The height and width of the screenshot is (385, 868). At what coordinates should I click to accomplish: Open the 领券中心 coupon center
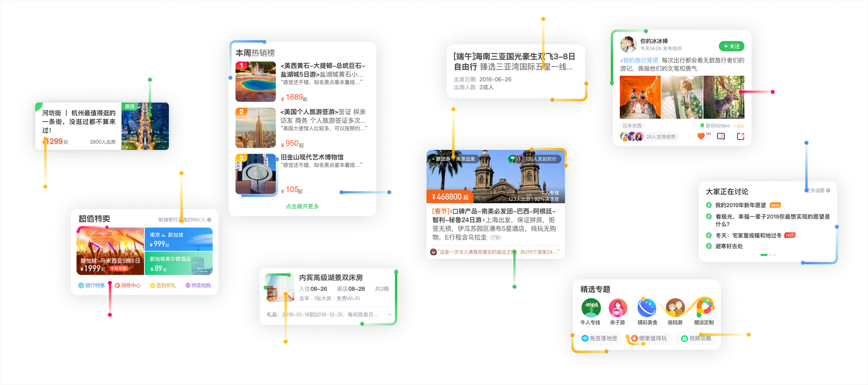[x=128, y=286]
